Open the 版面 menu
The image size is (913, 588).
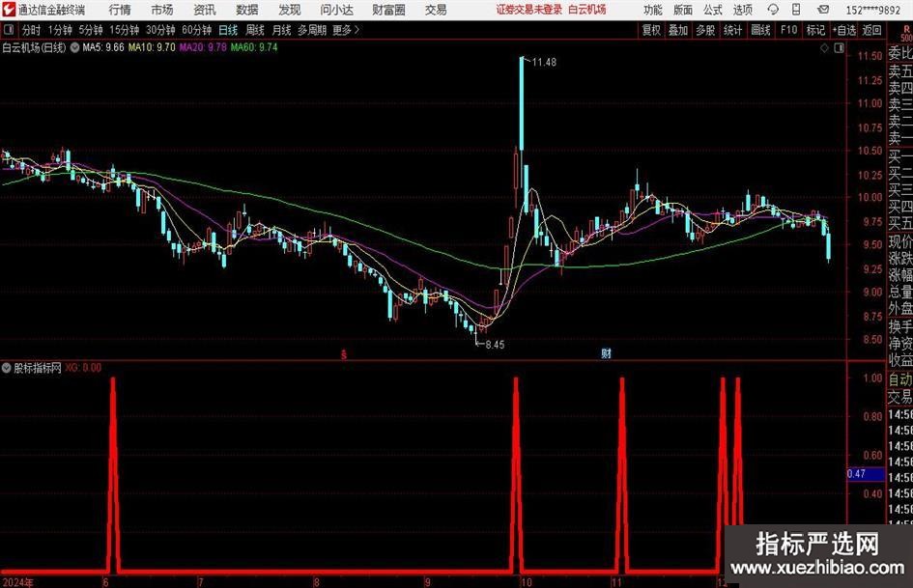683,10
